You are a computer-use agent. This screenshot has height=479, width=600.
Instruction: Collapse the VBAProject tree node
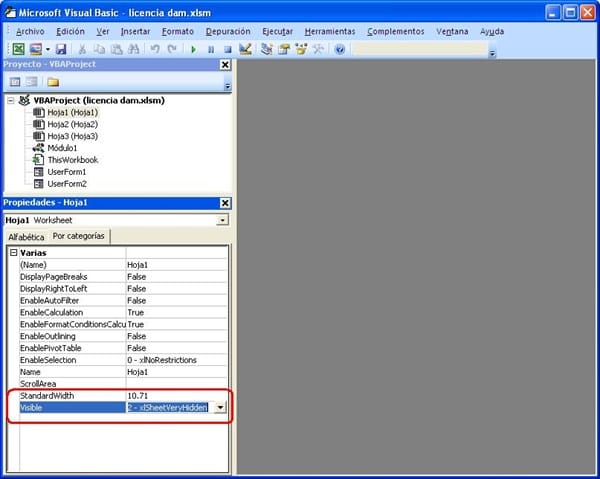(11, 101)
